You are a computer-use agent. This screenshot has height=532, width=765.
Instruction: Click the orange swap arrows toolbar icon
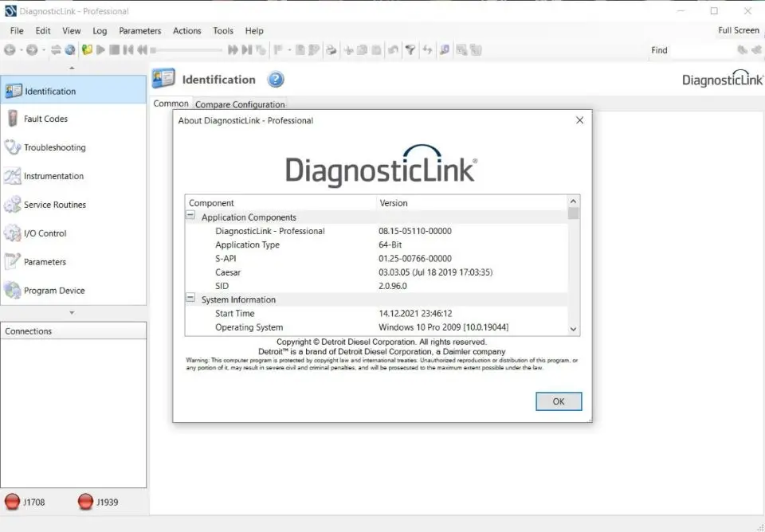(427, 49)
